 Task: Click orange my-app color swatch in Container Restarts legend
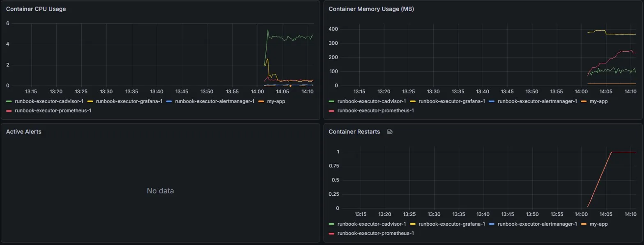(584, 224)
